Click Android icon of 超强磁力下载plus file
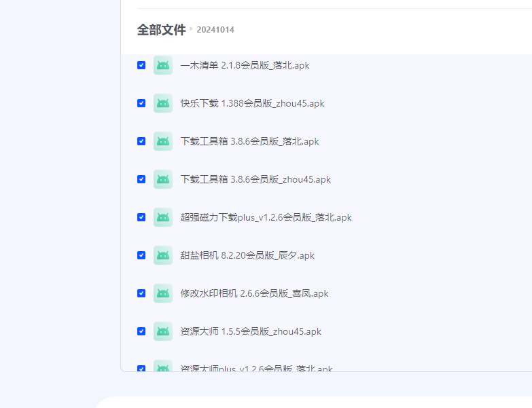 [163, 217]
